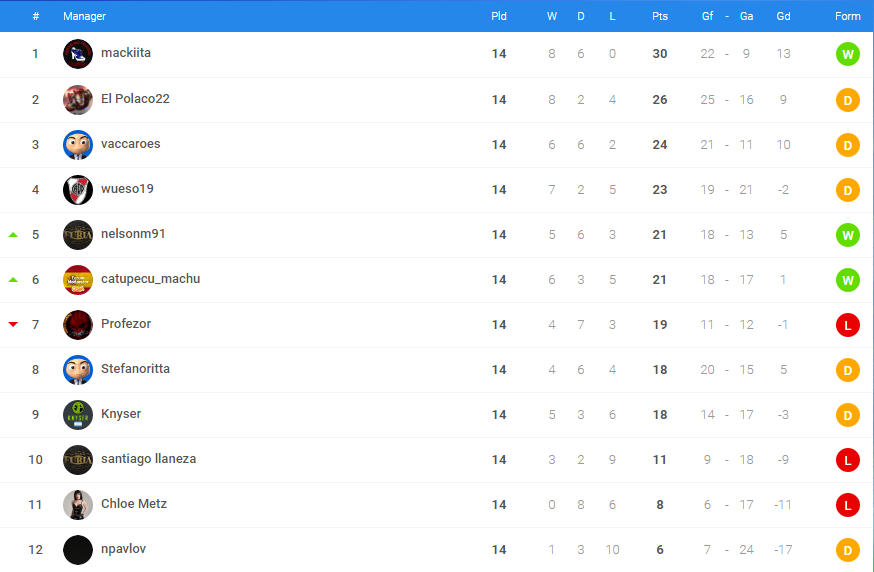Open vaccaroes manager name link
The image size is (874, 572).
(130, 144)
